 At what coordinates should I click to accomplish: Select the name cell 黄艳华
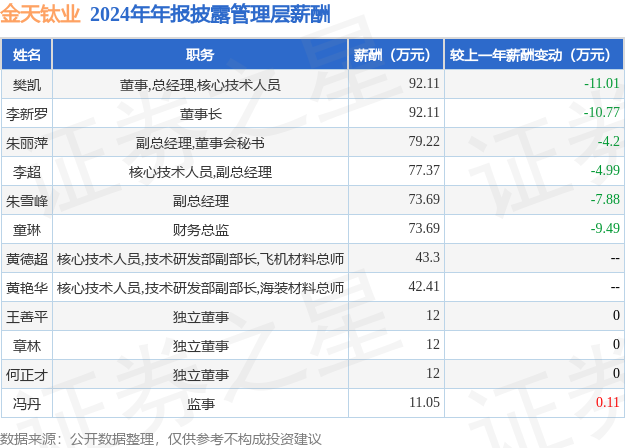[x=27, y=288]
